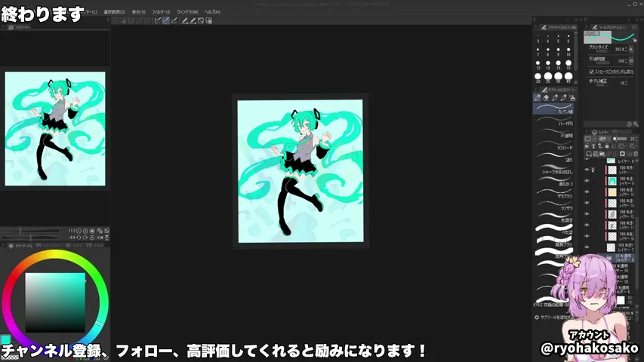The image size is (644, 362).
Task: Select the 塗り brush preset
Action: coord(554,157)
